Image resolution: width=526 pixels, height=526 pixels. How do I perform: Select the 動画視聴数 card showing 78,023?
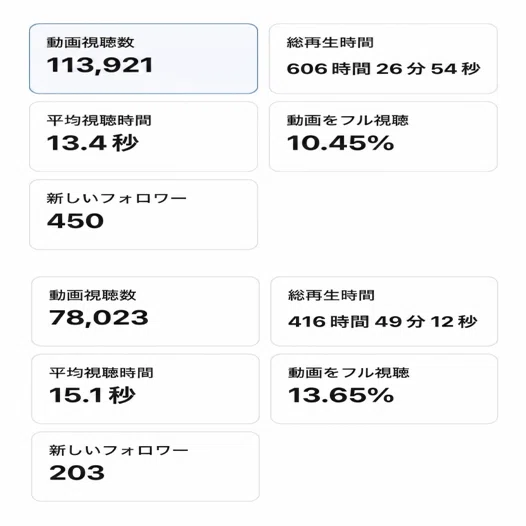pos(145,311)
